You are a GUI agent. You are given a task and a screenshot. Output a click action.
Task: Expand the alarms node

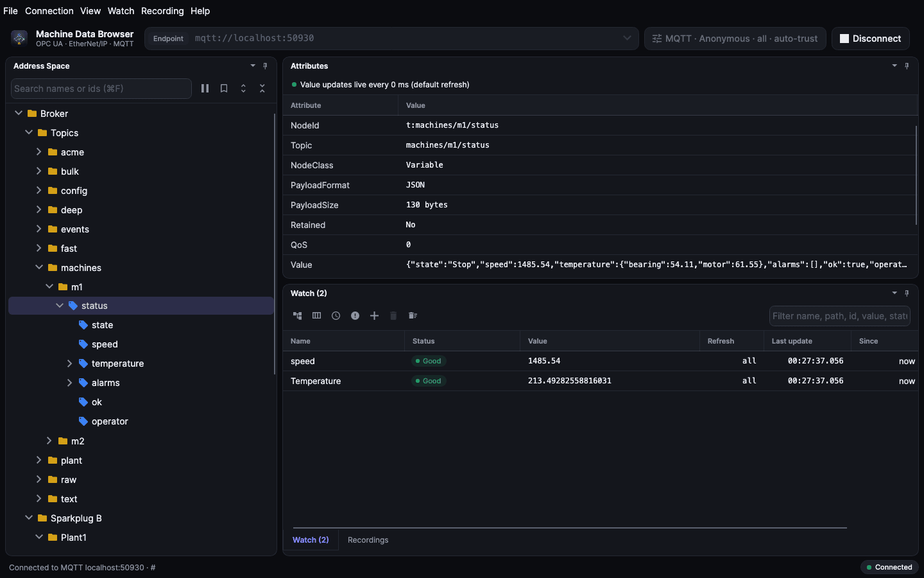coord(70,383)
